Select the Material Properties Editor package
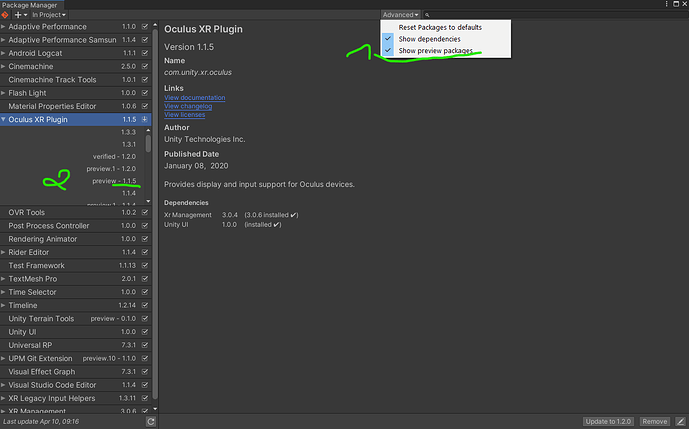 point(76,106)
